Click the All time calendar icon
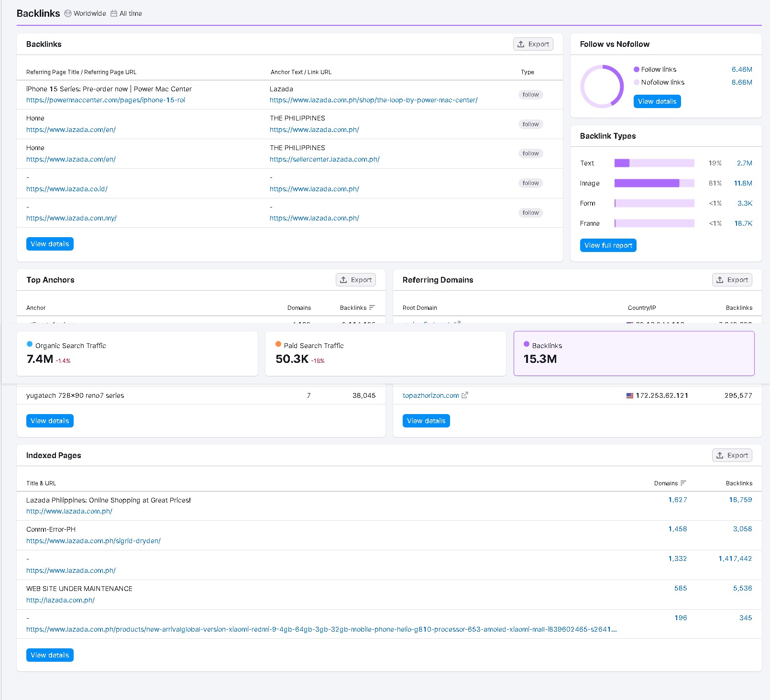770x700 pixels. coord(114,13)
